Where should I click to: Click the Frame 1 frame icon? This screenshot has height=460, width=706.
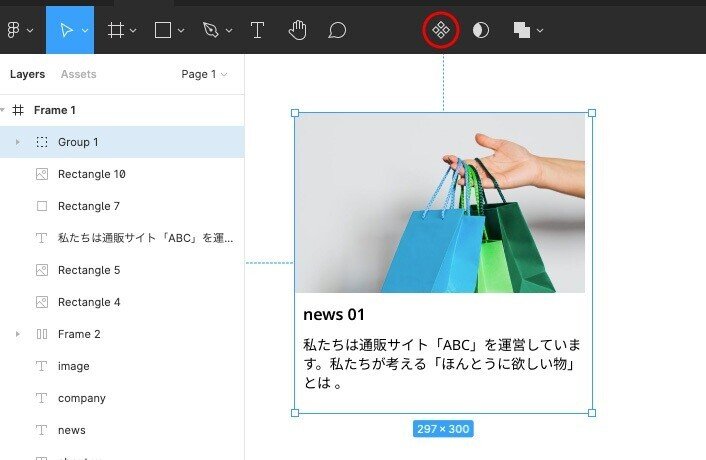18,110
